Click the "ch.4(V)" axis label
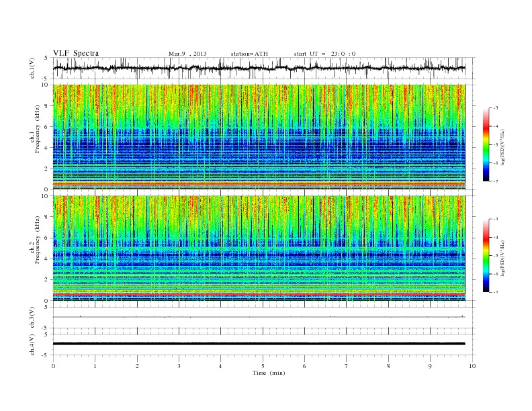Screen dimensions: 532x411 coord(32,345)
